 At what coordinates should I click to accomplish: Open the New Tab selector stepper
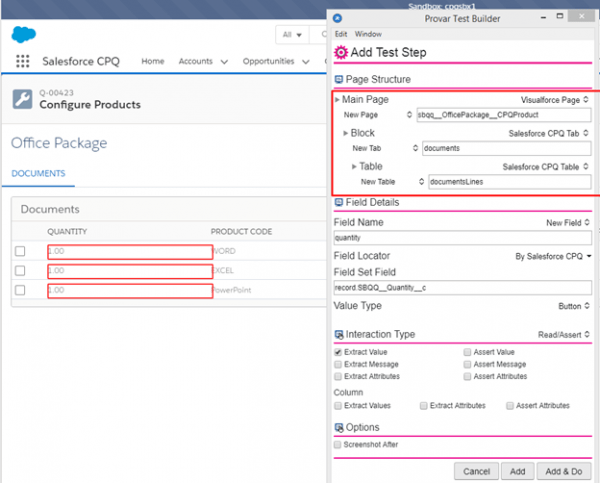[415, 148]
